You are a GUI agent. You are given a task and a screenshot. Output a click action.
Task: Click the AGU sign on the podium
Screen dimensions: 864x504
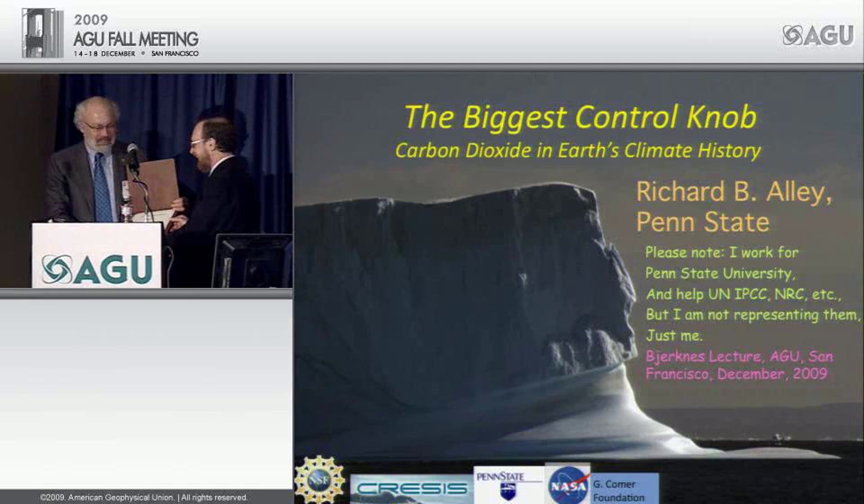click(96, 269)
